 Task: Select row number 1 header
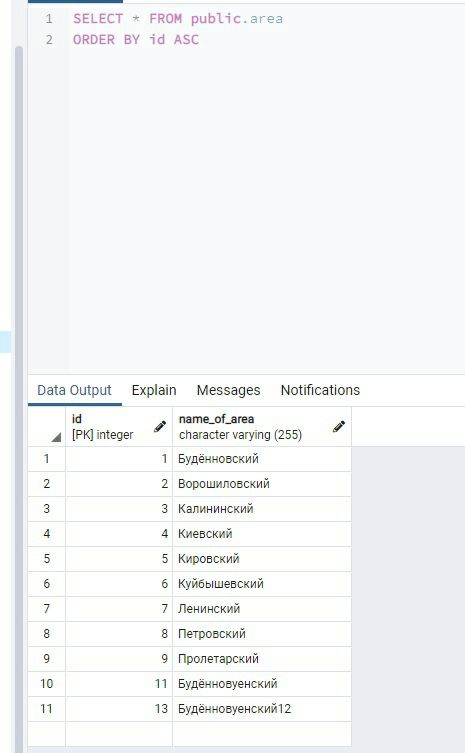coord(47,459)
